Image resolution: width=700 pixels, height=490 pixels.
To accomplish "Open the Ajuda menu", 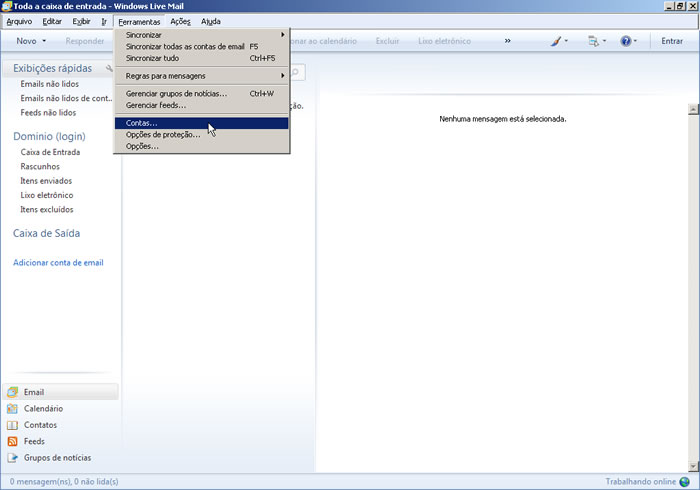I will [x=211, y=21].
